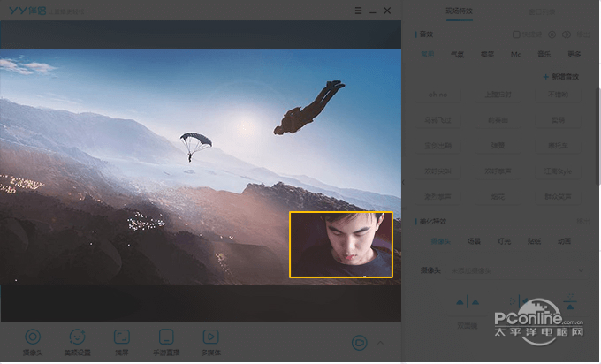The image size is (601, 364).
Task: Open the 多媒体 multimedia tool
Action: click(211, 342)
